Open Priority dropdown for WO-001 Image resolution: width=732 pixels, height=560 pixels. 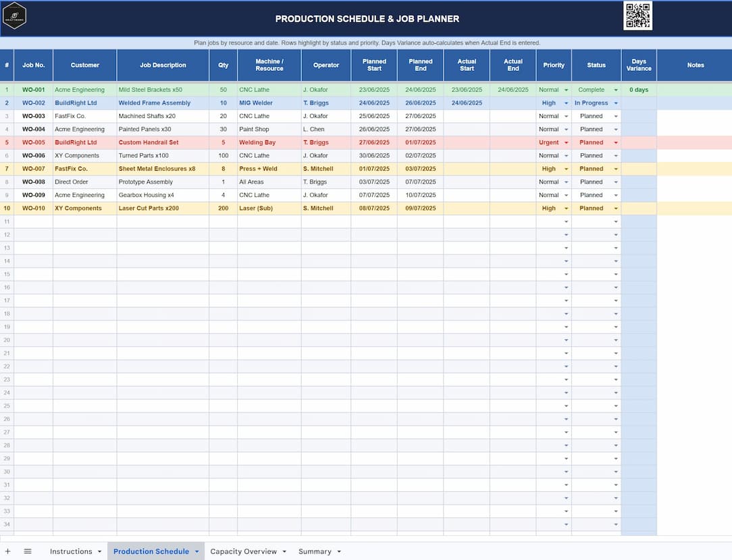[567, 90]
